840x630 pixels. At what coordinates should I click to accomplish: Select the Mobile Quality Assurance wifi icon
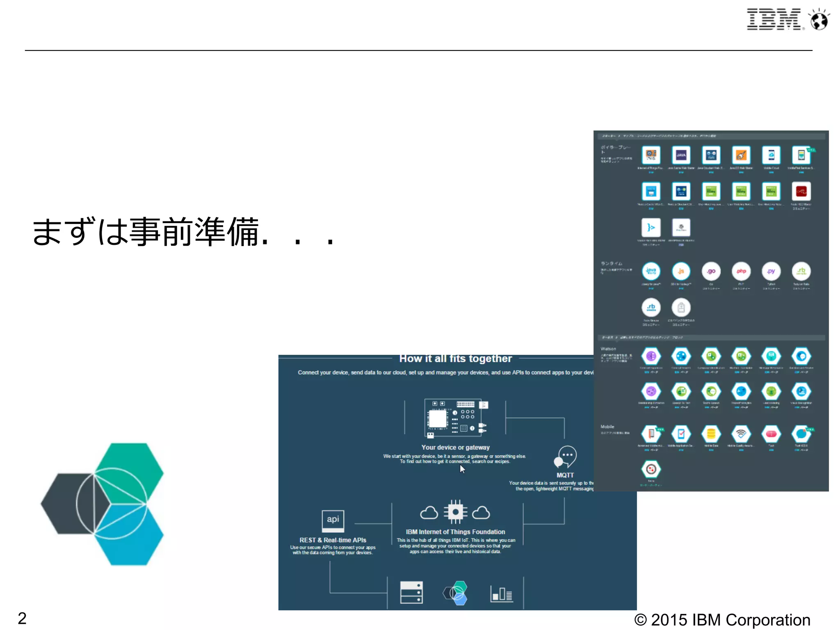coord(741,434)
